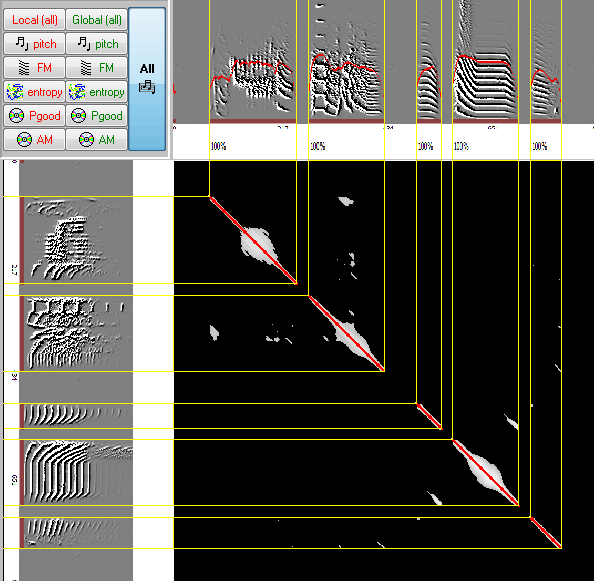594x581 pixels.
Task: Select the red Local FM button
Action: point(34,68)
